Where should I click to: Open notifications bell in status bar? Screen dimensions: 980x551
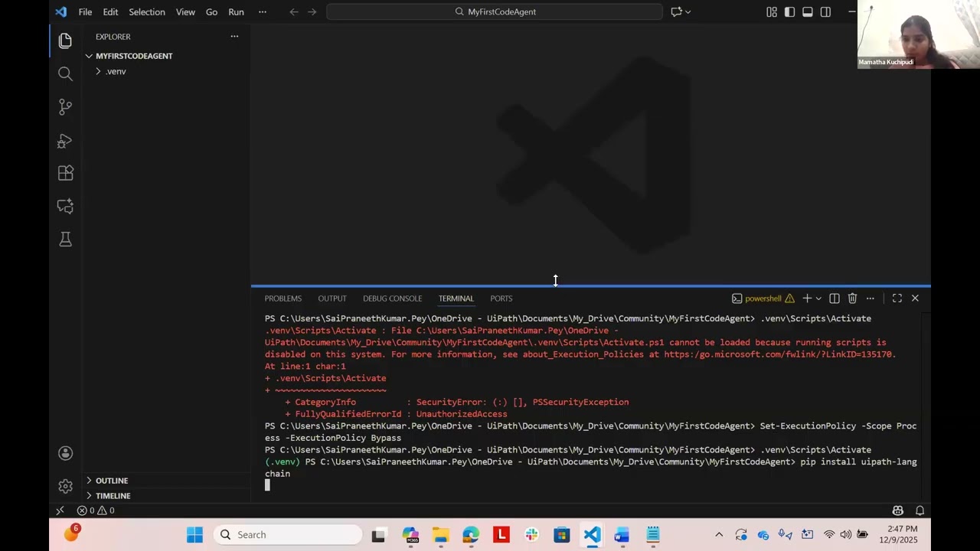[x=920, y=510]
